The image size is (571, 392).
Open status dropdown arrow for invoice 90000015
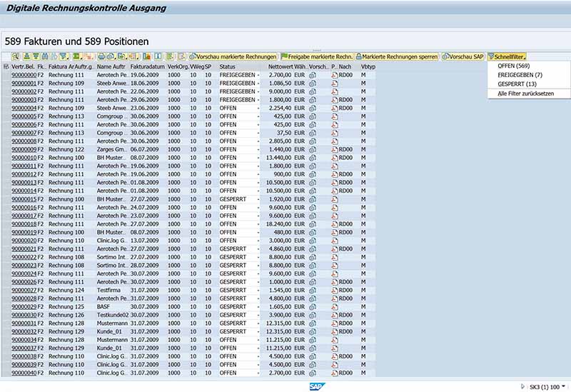click(258, 199)
